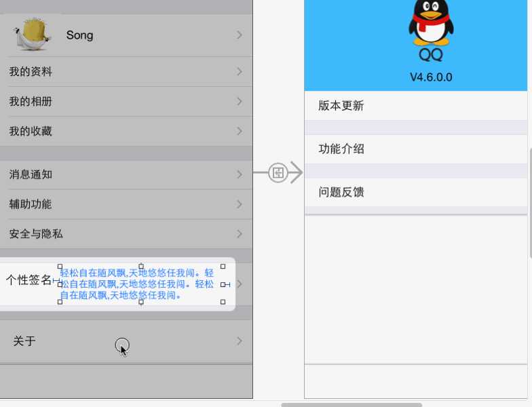The height and width of the screenshot is (407, 532).
Task: Select the 关于 row label
Action: (x=24, y=341)
